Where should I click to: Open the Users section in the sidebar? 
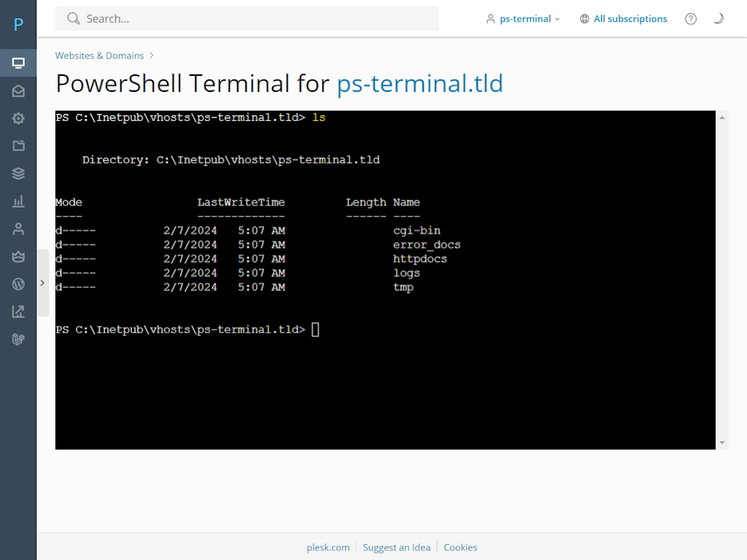[18, 228]
